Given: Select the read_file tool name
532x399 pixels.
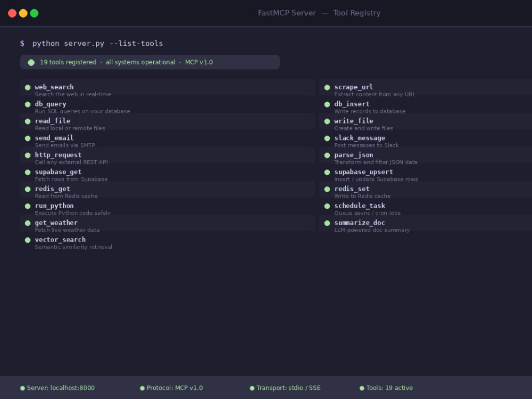Looking at the screenshot, I should click(53, 121).
